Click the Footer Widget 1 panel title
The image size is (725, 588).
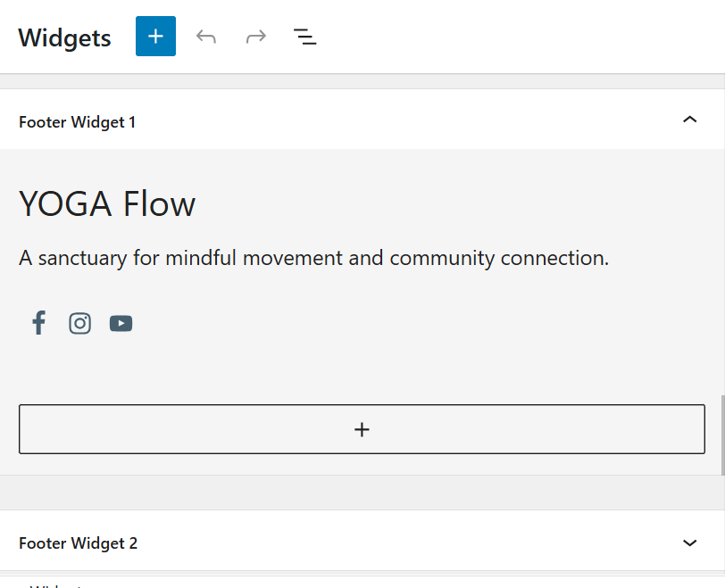[78, 122]
